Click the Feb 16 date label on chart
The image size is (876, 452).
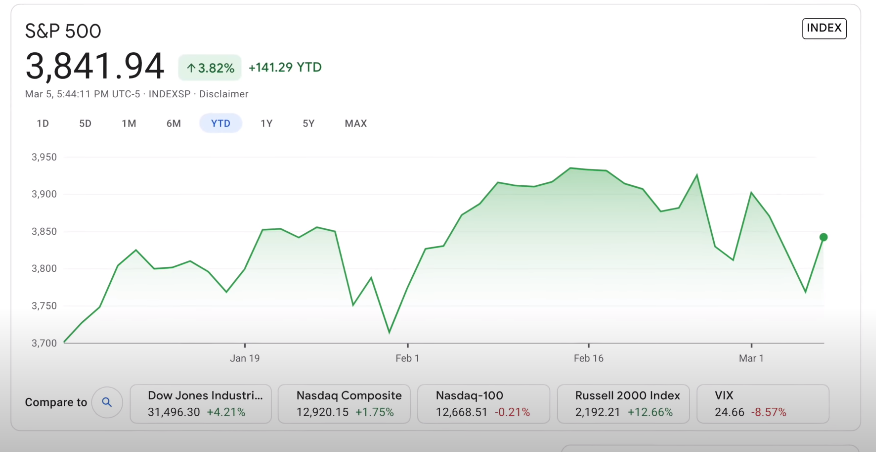click(588, 357)
